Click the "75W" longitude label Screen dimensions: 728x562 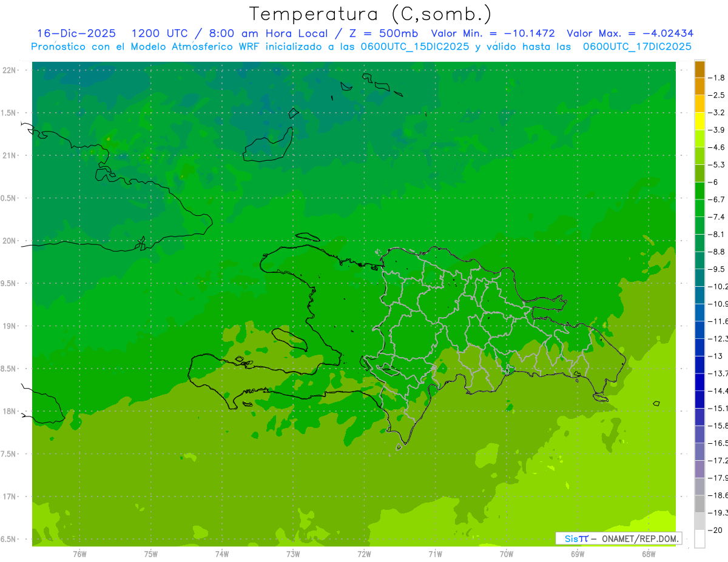(x=151, y=554)
